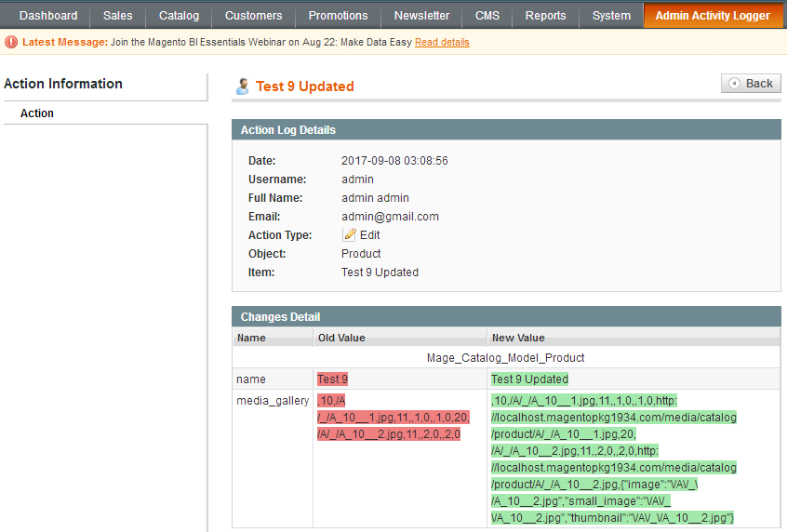Open the CMS menu
The width and height of the screenshot is (787, 532).
pyautogui.click(x=487, y=16)
